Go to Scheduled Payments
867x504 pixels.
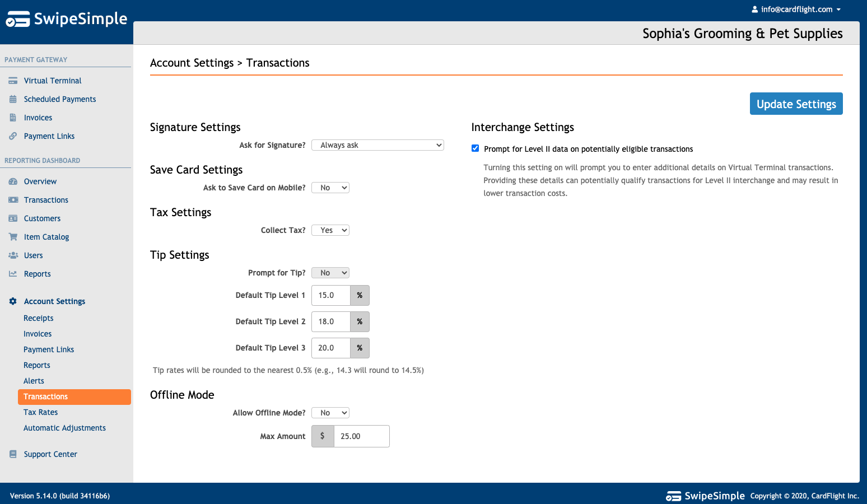pyautogui.click(x=60, y=99)
